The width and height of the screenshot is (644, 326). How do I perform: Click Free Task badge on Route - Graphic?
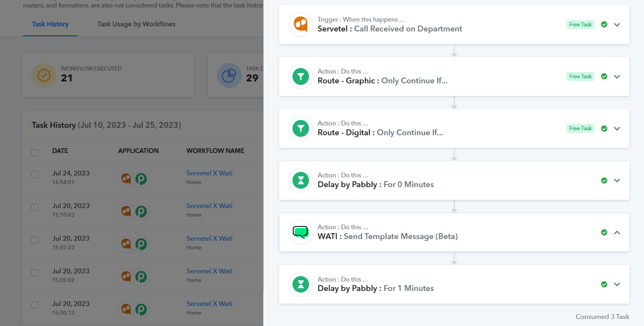pos(580,76)
